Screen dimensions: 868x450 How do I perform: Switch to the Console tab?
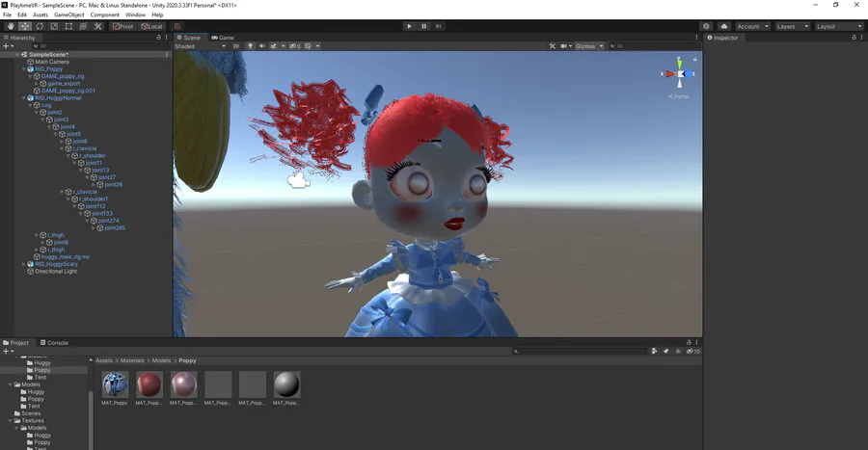(x=54, y=343)
